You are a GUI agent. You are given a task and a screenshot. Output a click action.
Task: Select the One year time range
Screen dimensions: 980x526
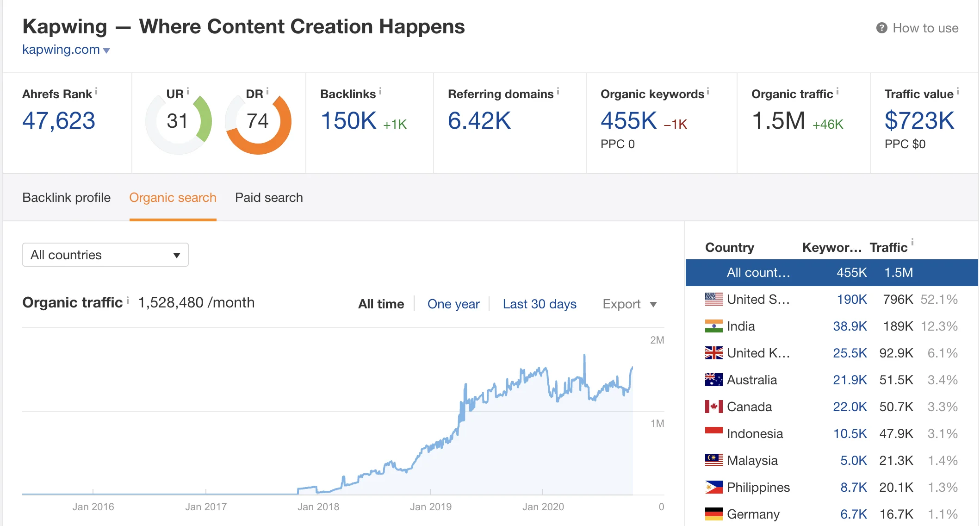pyautogui.click(x=453, y=304)
